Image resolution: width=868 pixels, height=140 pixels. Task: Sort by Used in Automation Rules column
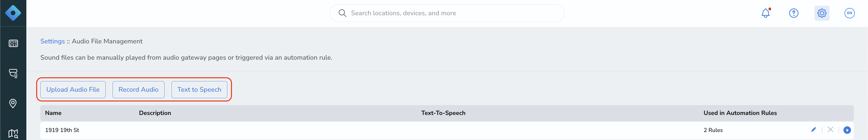(740, 113)
